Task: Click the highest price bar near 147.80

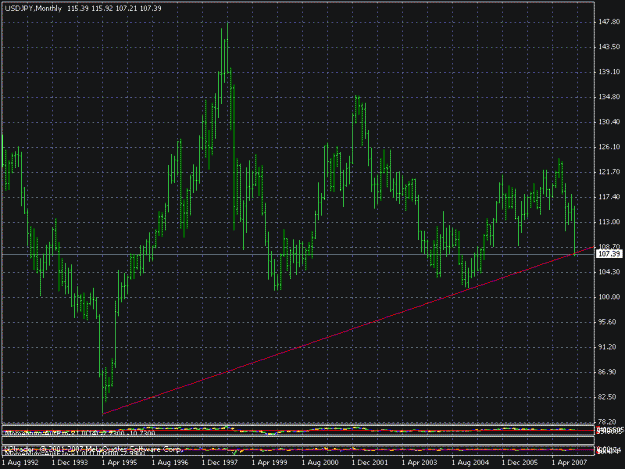Action: click(x=227, y=48)
